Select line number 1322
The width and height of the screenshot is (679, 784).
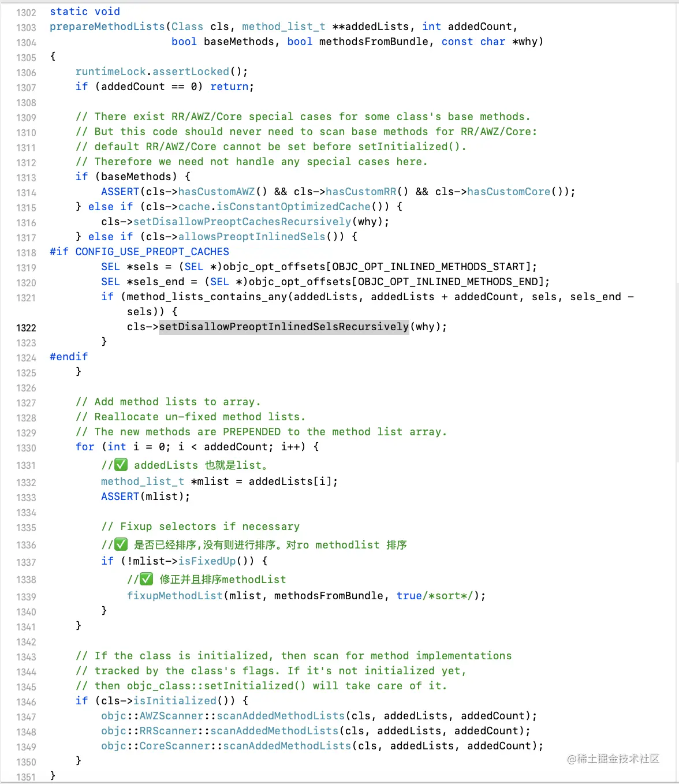click(x=26, y=327)
